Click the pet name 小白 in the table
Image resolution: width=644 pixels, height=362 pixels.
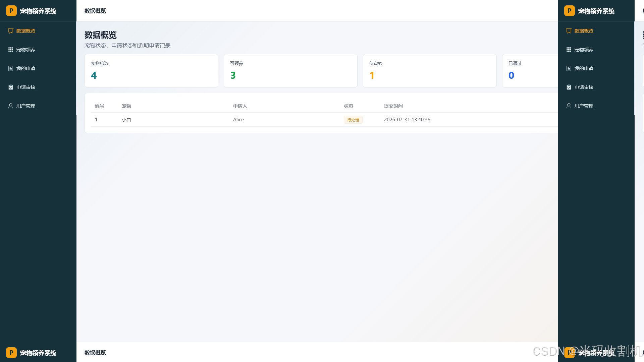(126, 120)
